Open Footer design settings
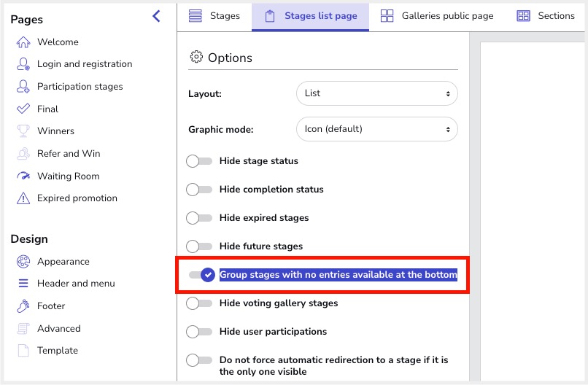This screenshot has height=385, width=588. [51, 306]
